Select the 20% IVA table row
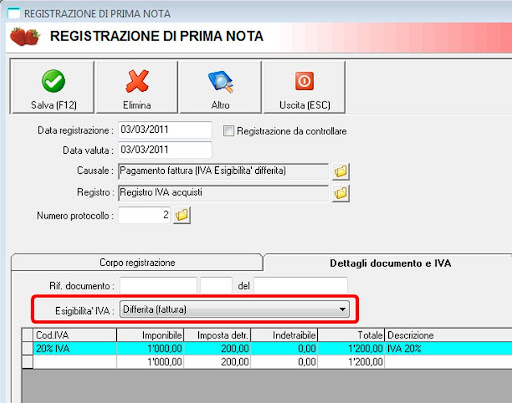 point(272,348)
